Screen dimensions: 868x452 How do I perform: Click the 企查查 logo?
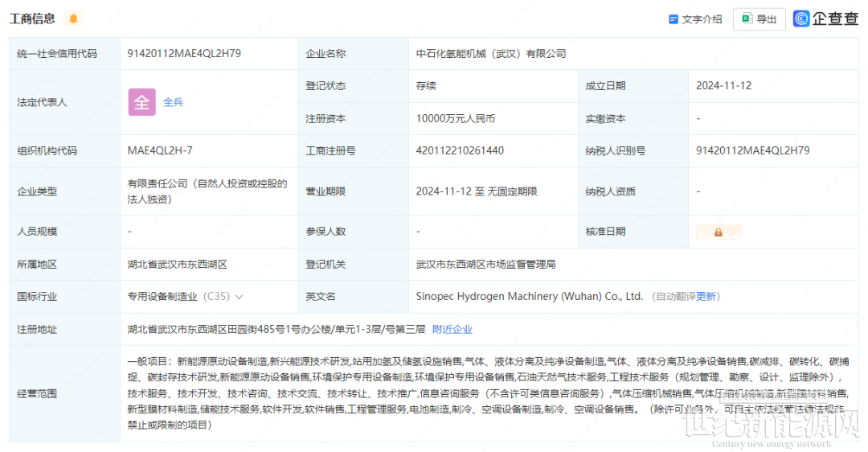click(825, 19)
